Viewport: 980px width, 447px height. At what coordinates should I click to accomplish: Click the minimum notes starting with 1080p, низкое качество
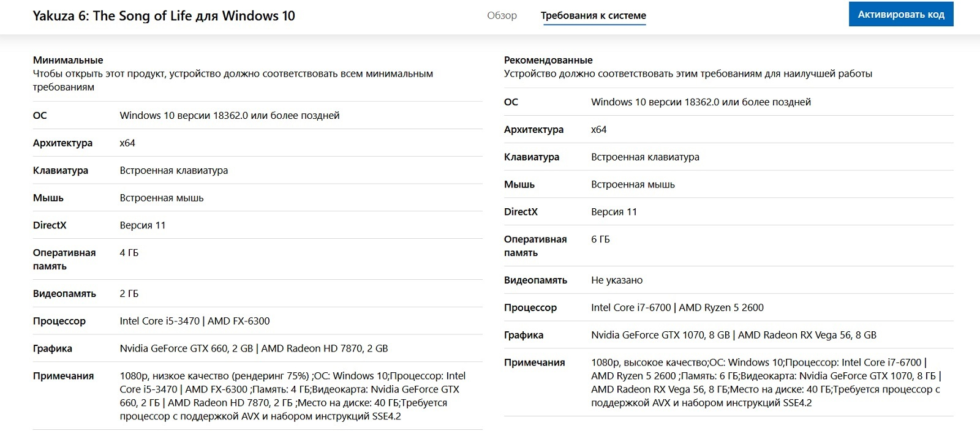click(x=292, y=396)
